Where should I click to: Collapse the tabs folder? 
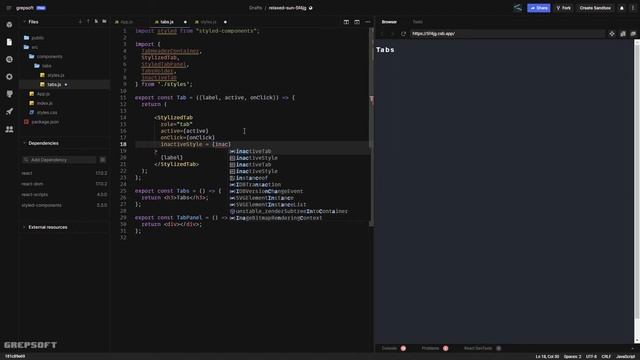(x=43, y=66)
